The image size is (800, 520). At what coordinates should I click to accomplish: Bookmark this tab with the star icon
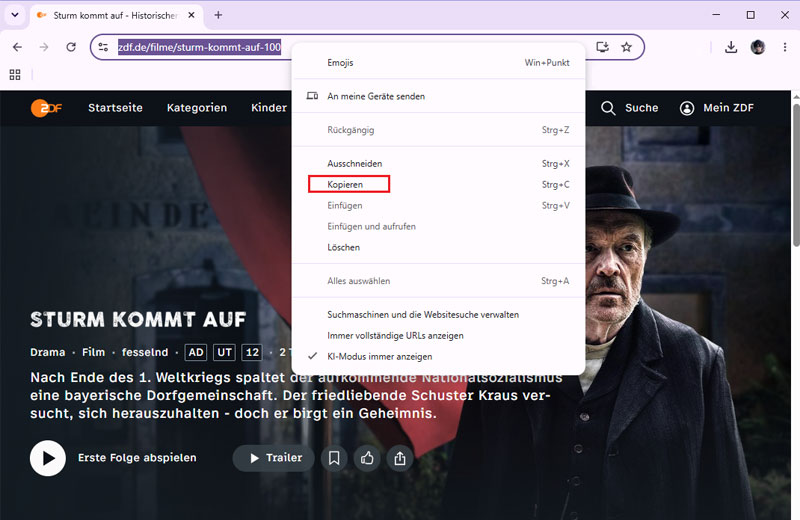(x=627, y=47)
